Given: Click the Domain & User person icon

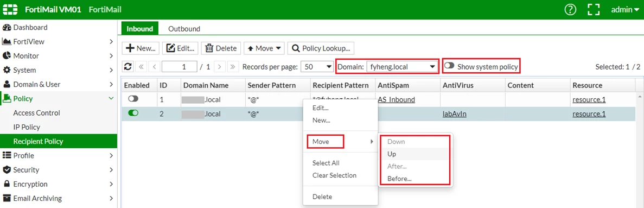Looking at the screenshot, I should point(7,84).
